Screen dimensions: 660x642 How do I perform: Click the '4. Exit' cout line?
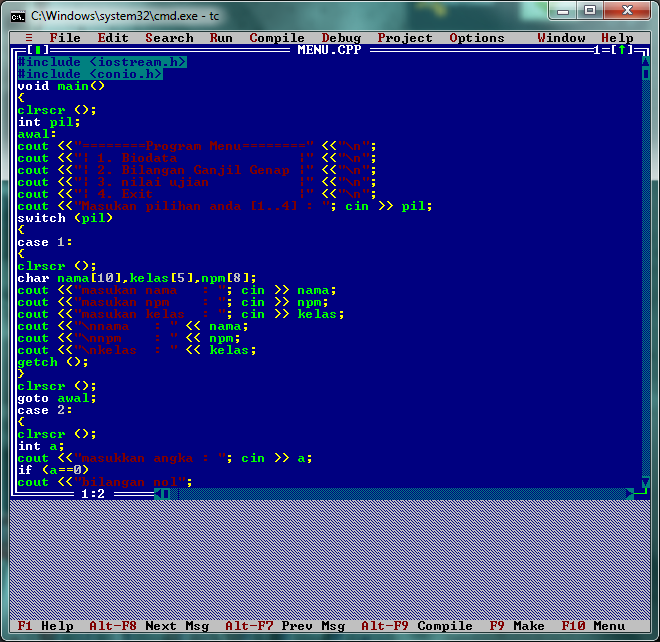[197, 194]
